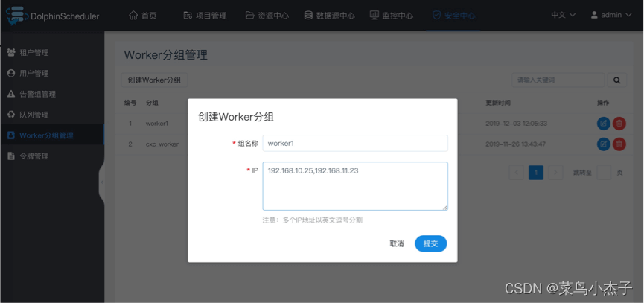644x303 pixels.
Task: Open the 监控中心 tab
Action: [392, 16]
